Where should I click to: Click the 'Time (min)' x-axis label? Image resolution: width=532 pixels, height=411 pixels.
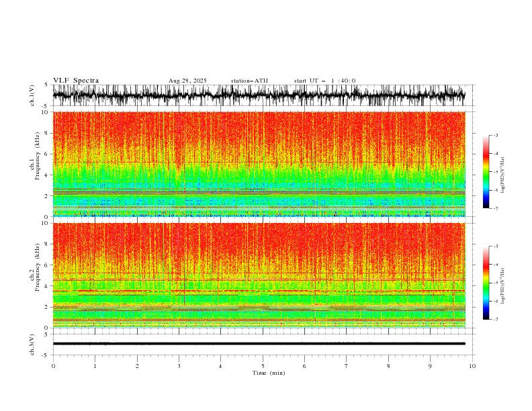click(x=269, y=373)
